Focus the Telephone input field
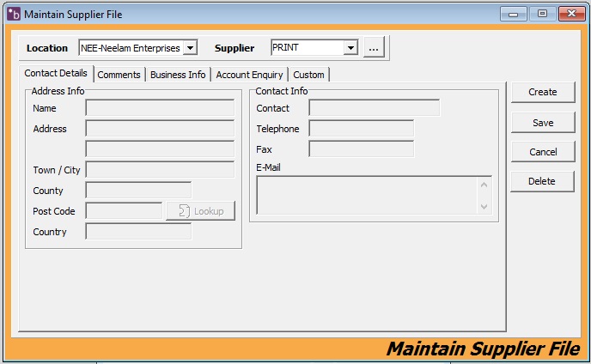 (361, 129)
